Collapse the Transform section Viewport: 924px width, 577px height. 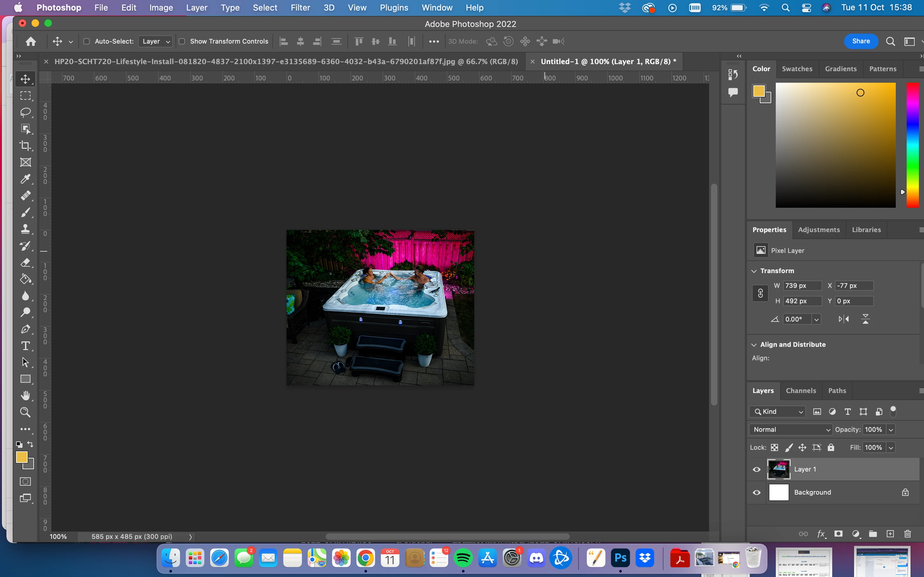[x=754, y=271]
